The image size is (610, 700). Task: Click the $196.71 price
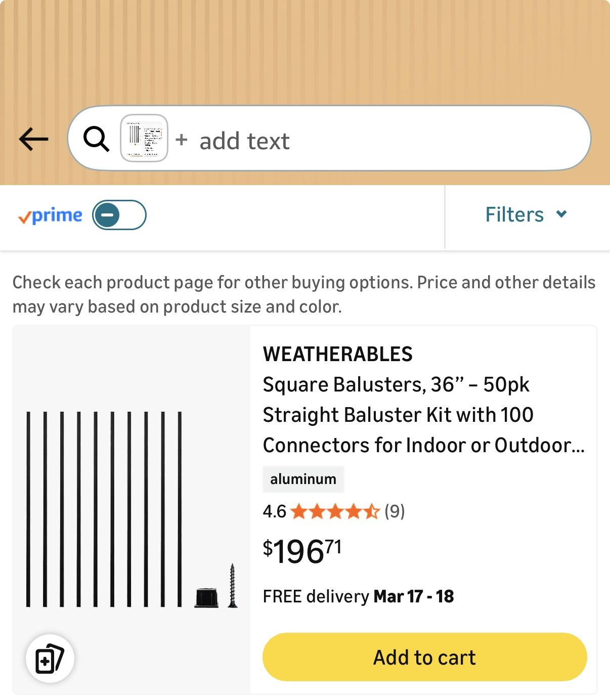coord(302,551)
